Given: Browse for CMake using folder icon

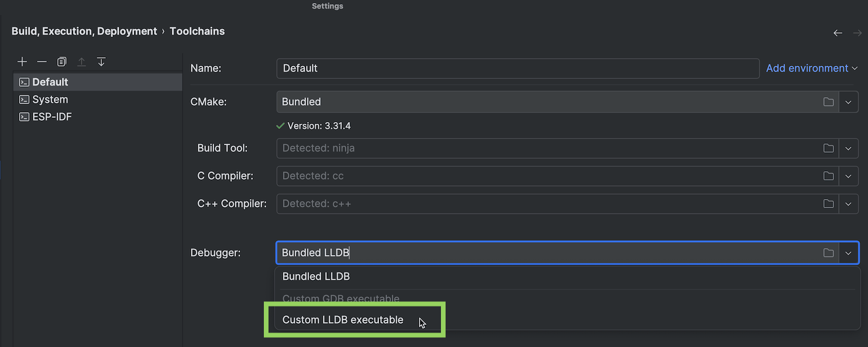Looking at the screenshot, I should (x=829, y=102).
